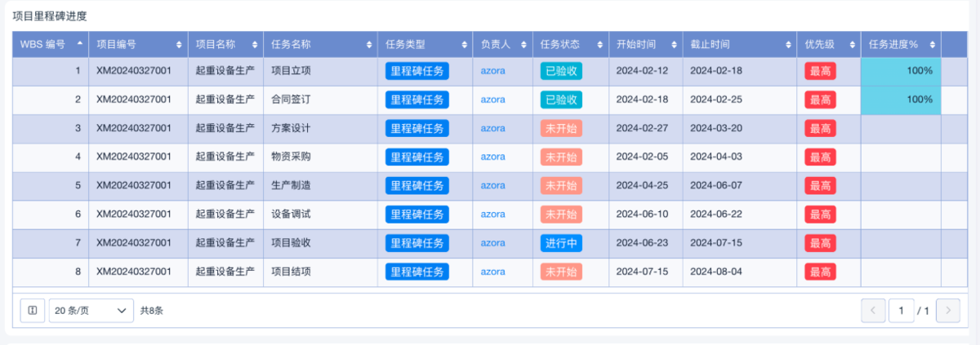980x345 pixels.
Task: Sort table by 项目名称 column
Action: pyautogui.click(x=255, y=44)
